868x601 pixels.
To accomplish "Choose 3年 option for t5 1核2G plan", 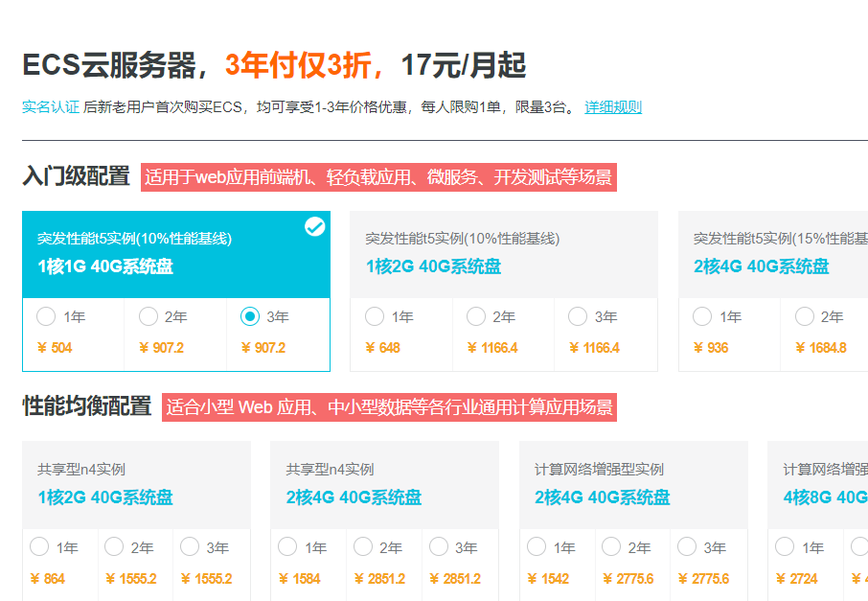I will click(578, 317).
